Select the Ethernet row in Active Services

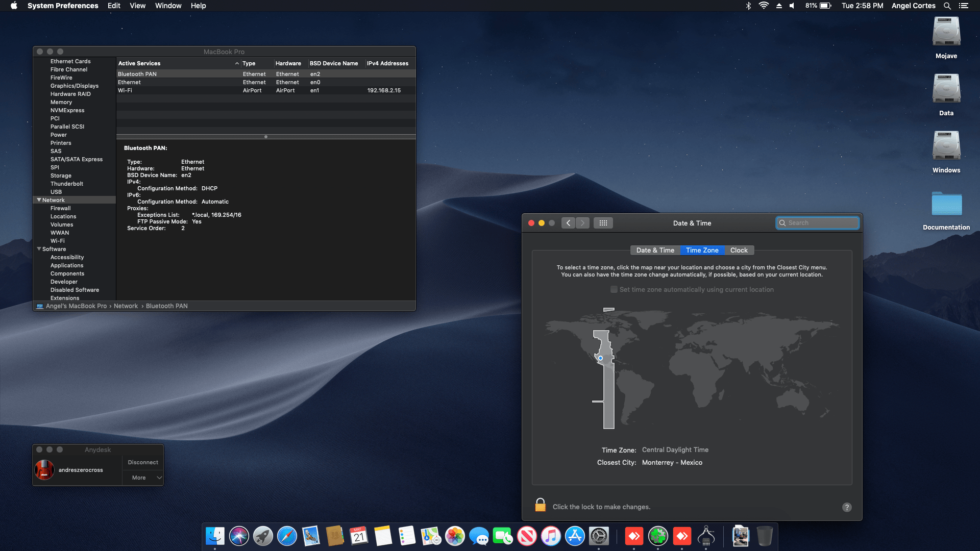pos(266,82)
